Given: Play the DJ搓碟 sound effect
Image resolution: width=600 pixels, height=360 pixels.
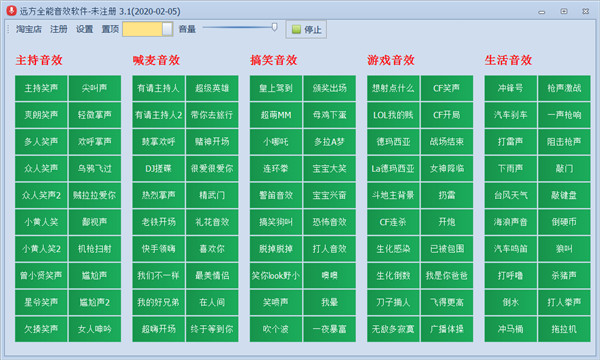Looking at the screenshot, I should (158, 168).
